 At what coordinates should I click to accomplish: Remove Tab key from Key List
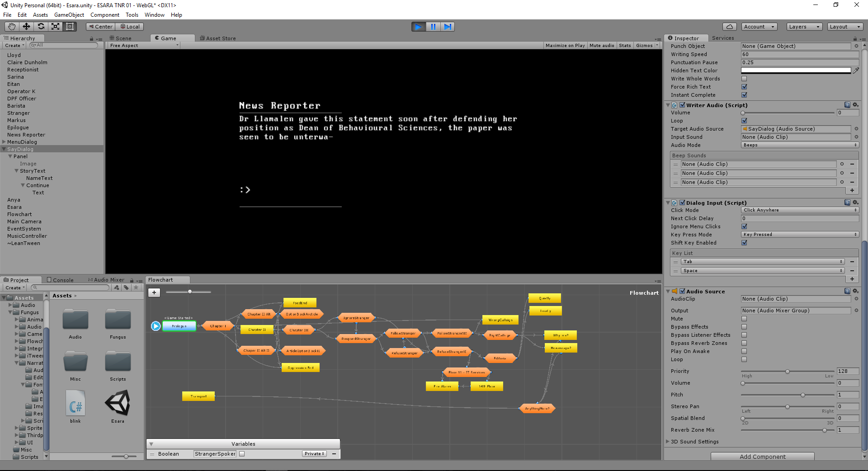coord(852,262)
